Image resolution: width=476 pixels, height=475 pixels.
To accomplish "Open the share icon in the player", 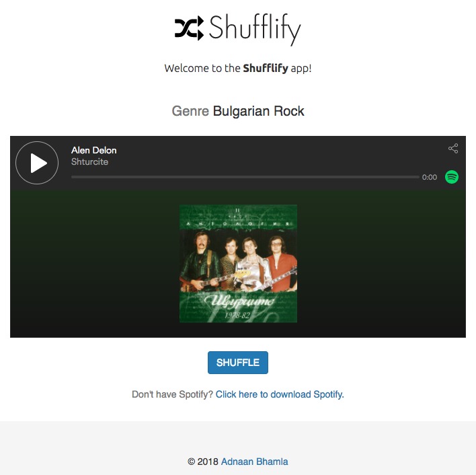I will (453, 149).
